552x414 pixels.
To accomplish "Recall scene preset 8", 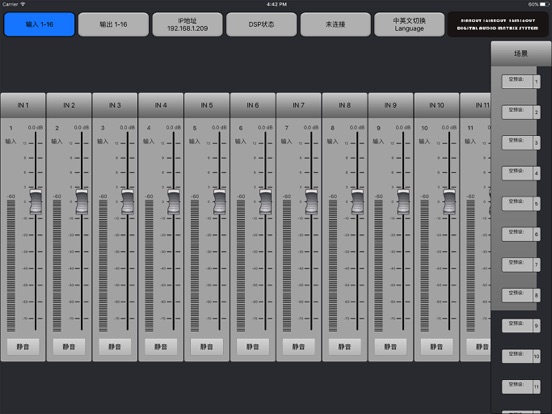I will coord(521,295).
